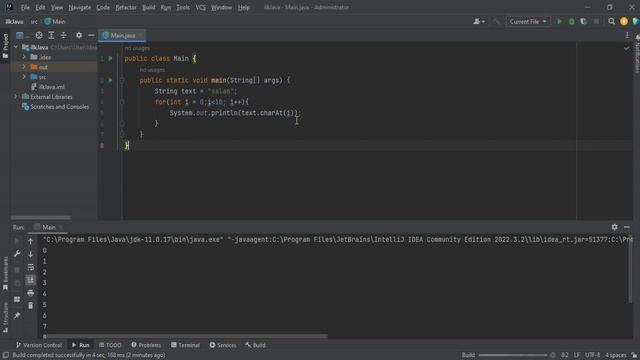
Task: Pin the Run tab
Action: click(x=17, y=316)
